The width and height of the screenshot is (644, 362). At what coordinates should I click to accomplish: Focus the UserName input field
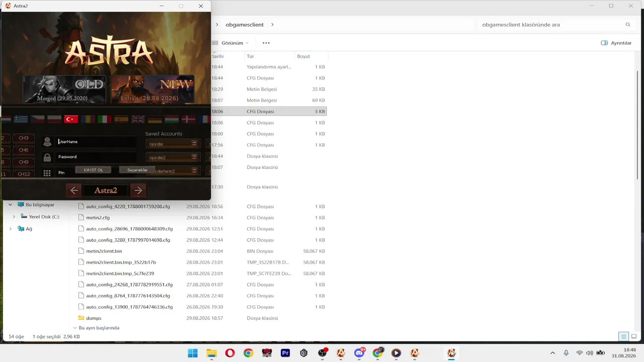coord(96,142)
